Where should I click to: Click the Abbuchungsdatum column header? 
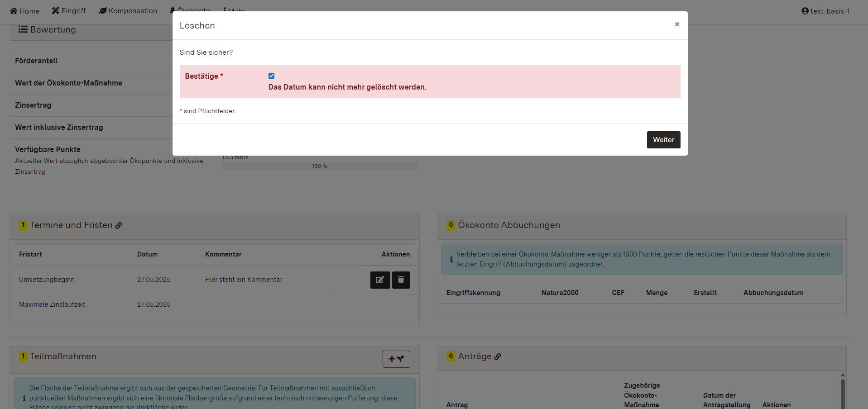(773, 293)
